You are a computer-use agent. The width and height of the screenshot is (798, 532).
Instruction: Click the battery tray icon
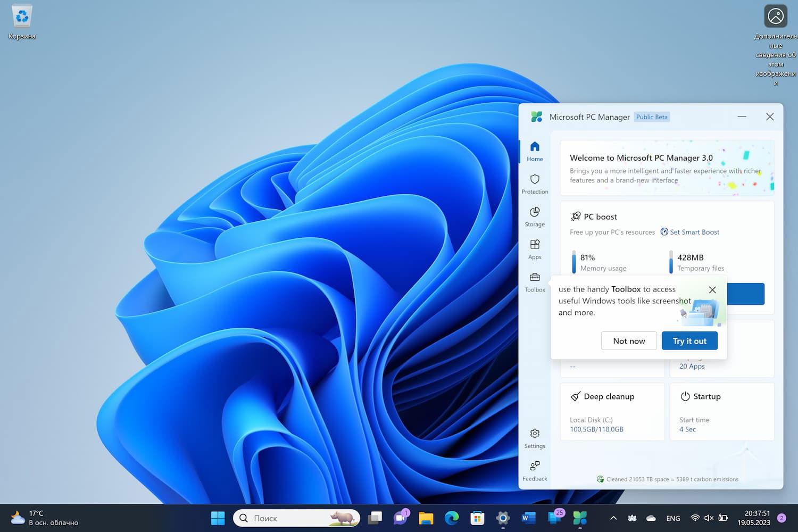(723, 518)
